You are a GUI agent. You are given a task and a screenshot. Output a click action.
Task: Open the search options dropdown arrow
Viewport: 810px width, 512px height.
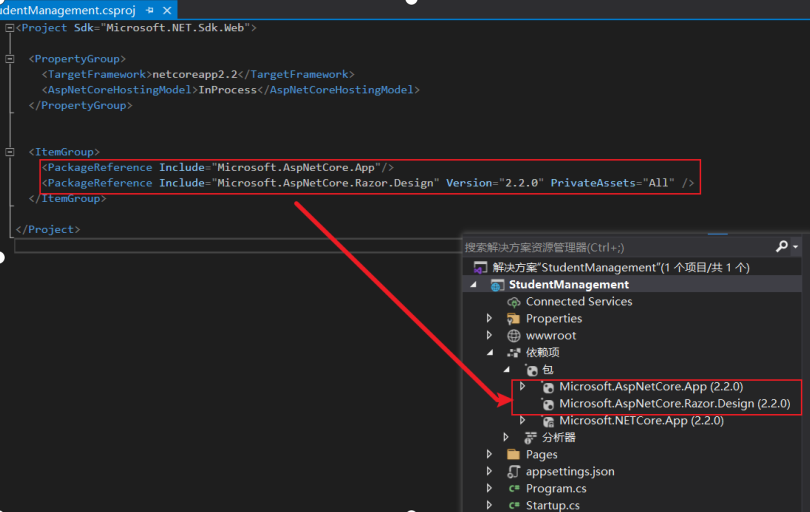(x=796, y=247)
